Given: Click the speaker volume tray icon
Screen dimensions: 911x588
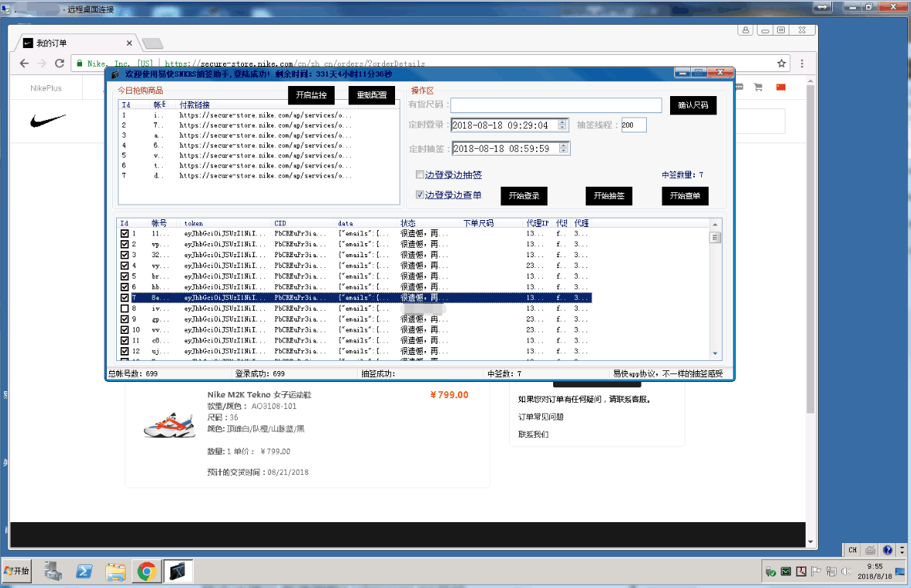Looking at the screenshot, I should (846, 572).
